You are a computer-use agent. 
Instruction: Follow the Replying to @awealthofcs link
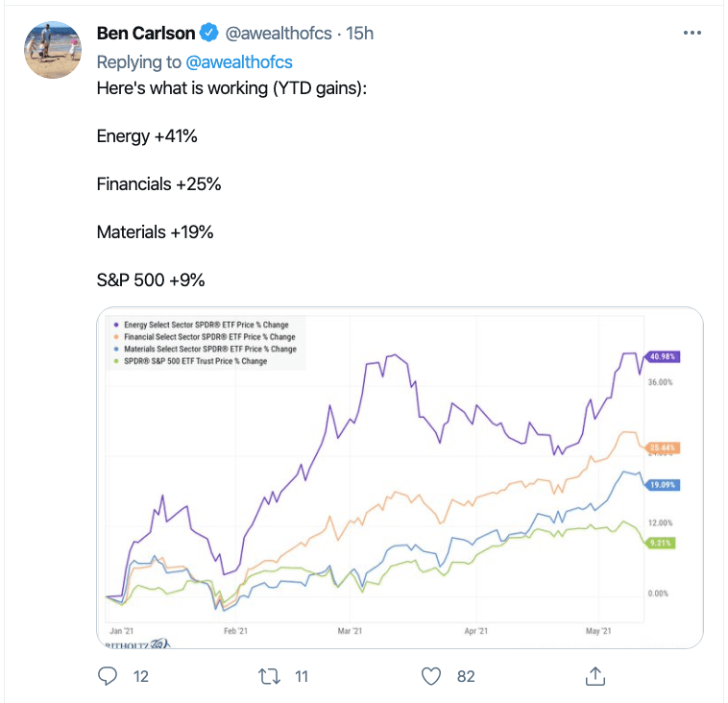point(238,61)
